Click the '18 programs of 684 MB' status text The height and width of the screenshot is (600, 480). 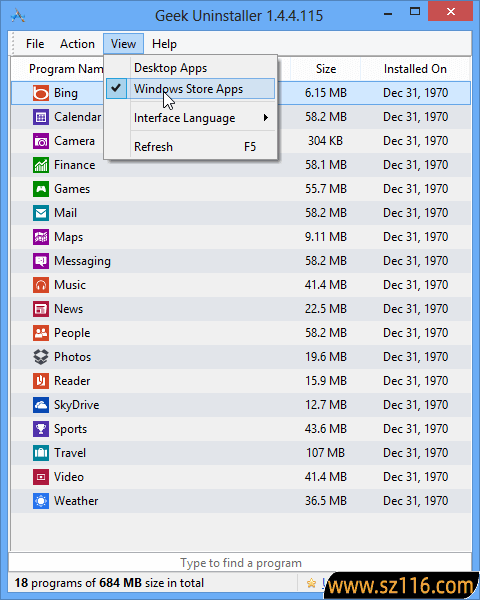coord(109,583)
